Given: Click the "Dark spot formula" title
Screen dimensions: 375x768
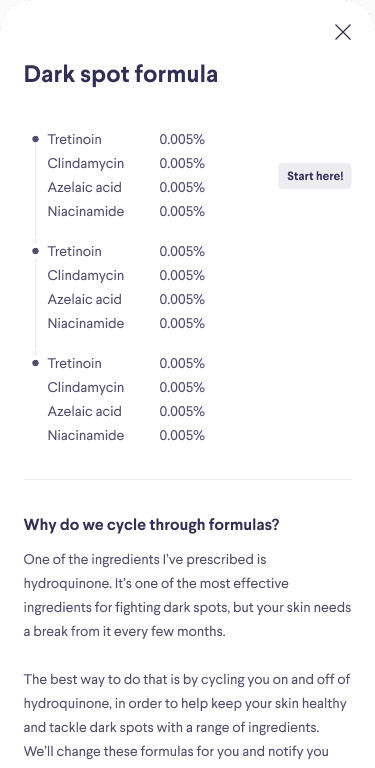Looking at the screenshot, I should tap(121, 74).
